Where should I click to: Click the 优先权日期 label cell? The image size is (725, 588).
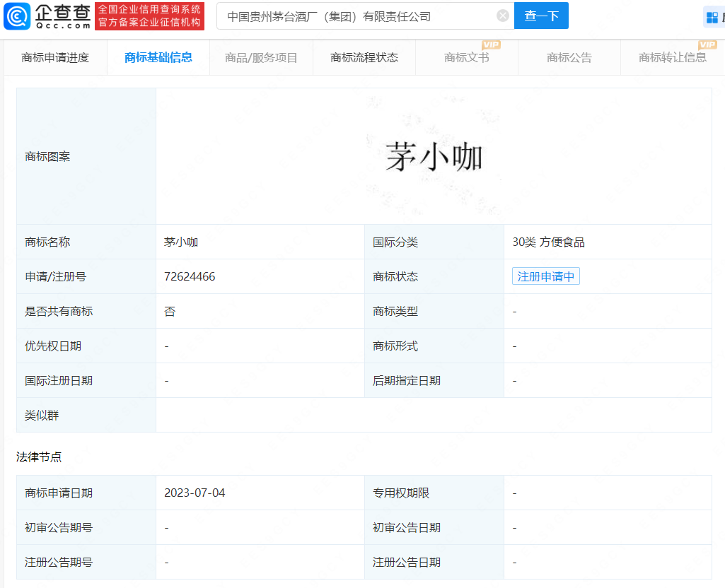click(x=86, y=346)
